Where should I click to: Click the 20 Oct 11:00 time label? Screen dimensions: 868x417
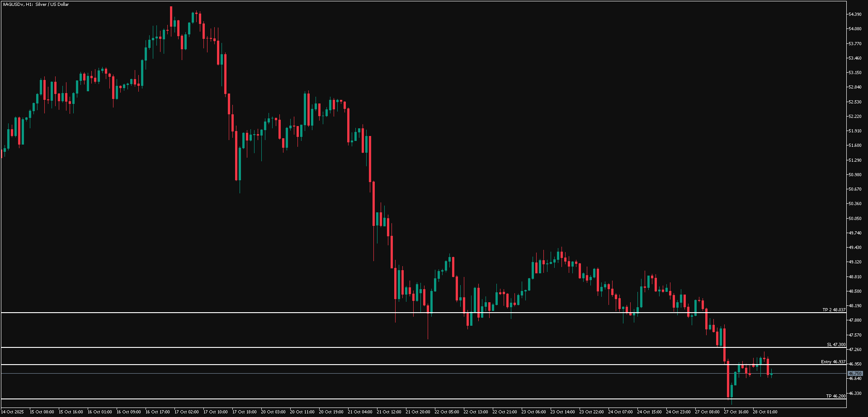(302, 412)
